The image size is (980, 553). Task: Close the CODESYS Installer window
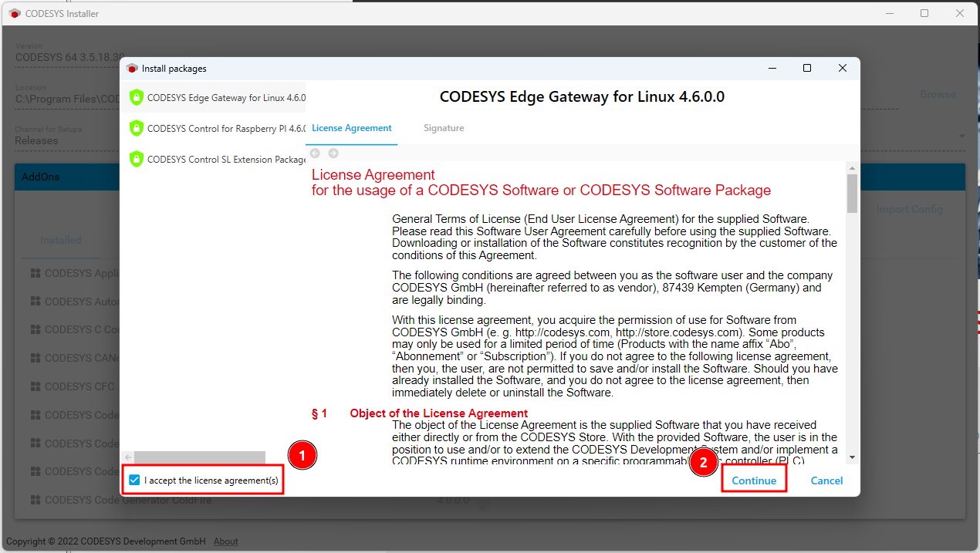(x=960, y=13)
